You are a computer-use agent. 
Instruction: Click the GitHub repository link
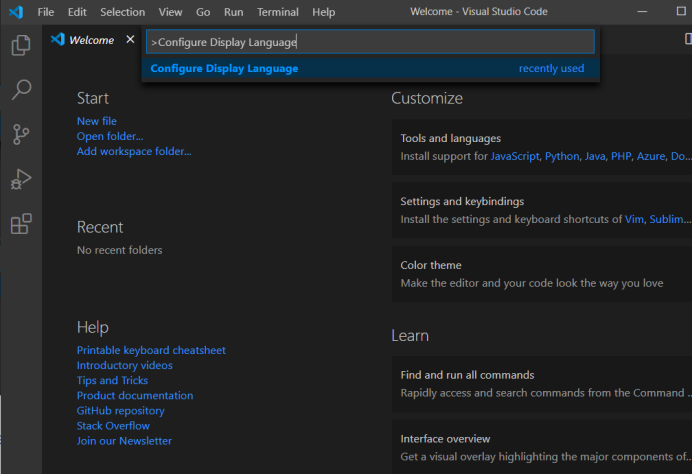tap(121, 410)
